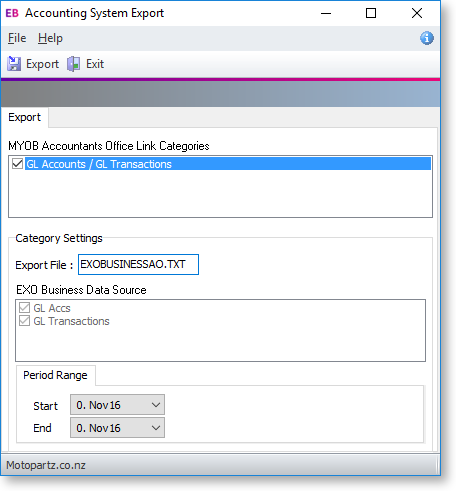Open the File menu
The image size is (456, 491).
[x=17, y=38]
